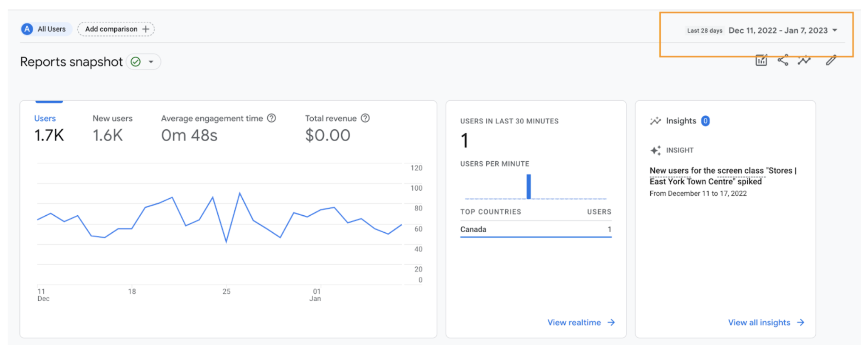The image size is (868, 354).
Task: Click the blue All Users avatar badge
Action: point(27,29)
